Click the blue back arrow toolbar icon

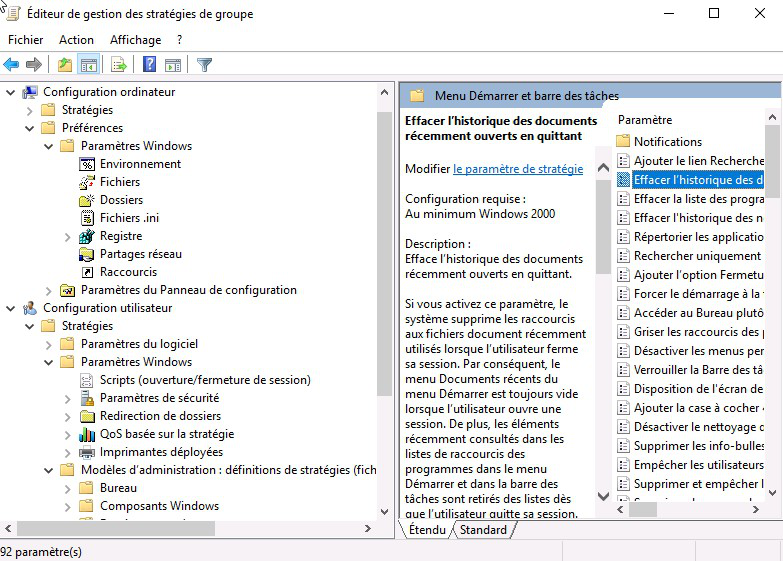(x=11, y=64)
